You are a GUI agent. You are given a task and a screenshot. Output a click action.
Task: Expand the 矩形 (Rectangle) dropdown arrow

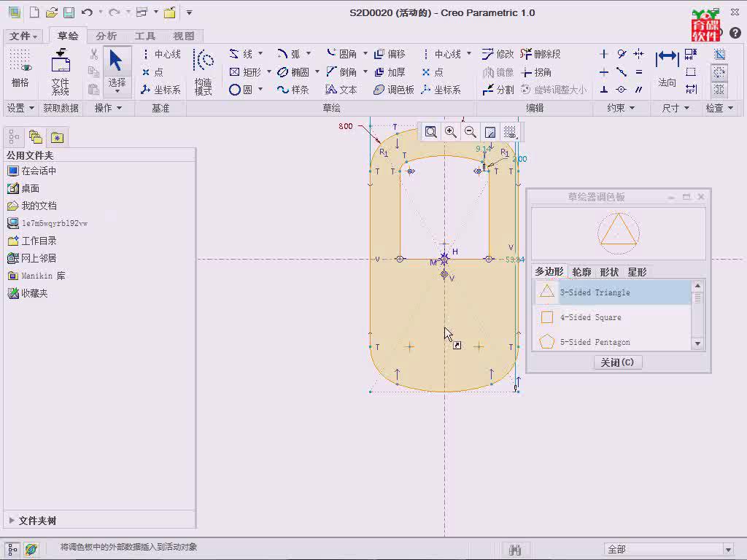coord(269,71)
